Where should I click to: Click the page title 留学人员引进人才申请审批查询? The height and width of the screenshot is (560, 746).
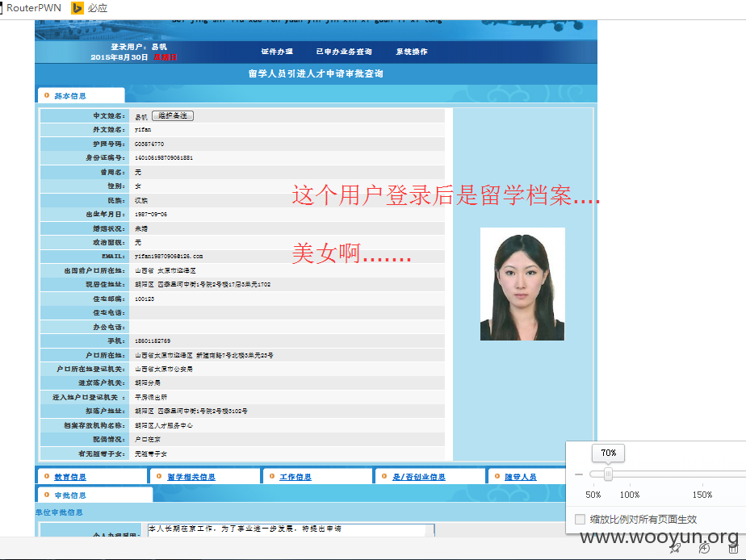point(316,73)
